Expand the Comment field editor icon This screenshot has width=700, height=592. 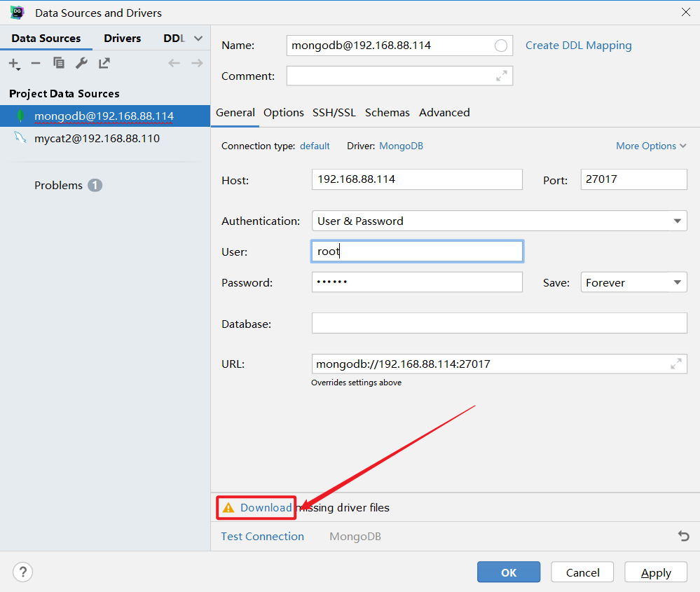(502, 76)
